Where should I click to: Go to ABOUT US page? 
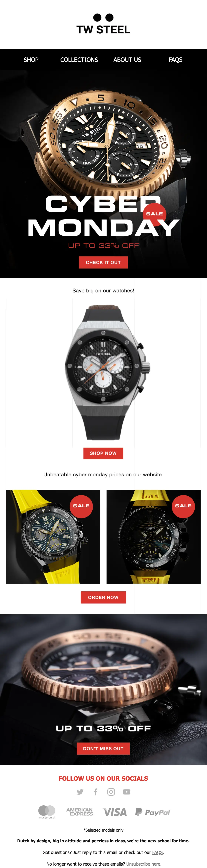tap(127, 60)
